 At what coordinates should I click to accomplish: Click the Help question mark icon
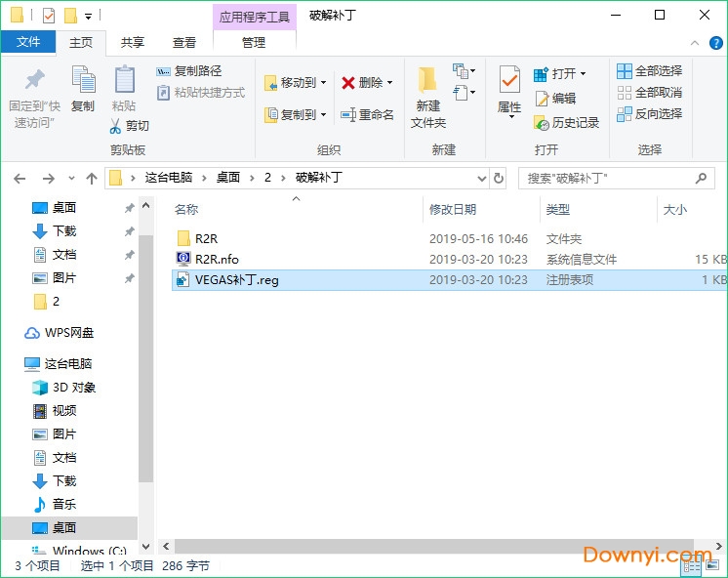click(715, 43)
